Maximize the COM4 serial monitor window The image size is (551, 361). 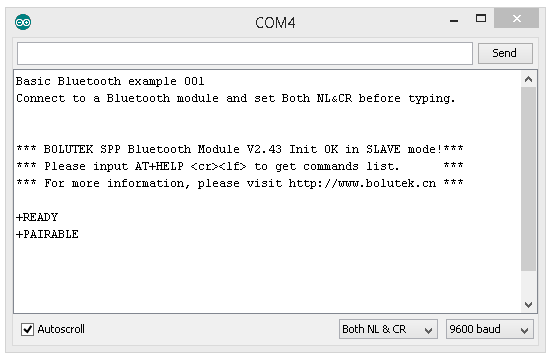pos(481,18)
